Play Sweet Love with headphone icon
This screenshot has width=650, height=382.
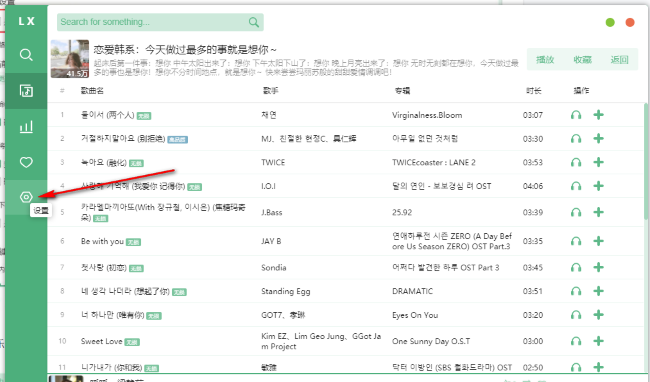576,341
